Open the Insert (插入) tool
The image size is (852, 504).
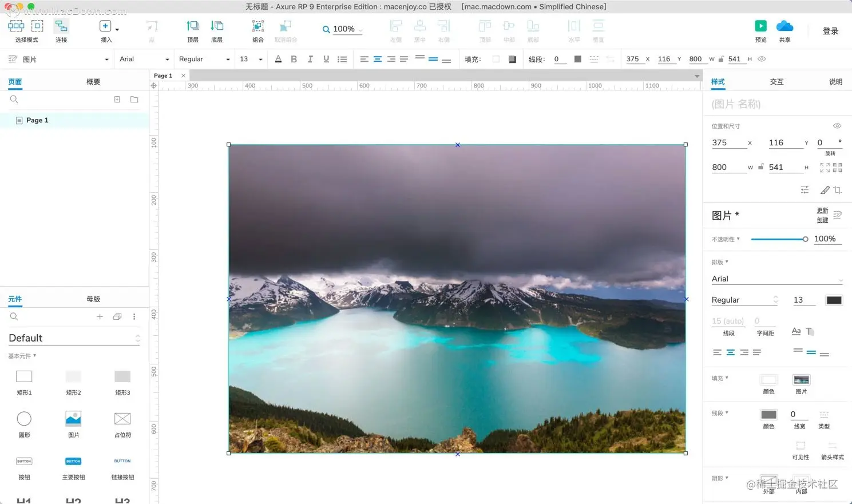click(x=105, y=26)
